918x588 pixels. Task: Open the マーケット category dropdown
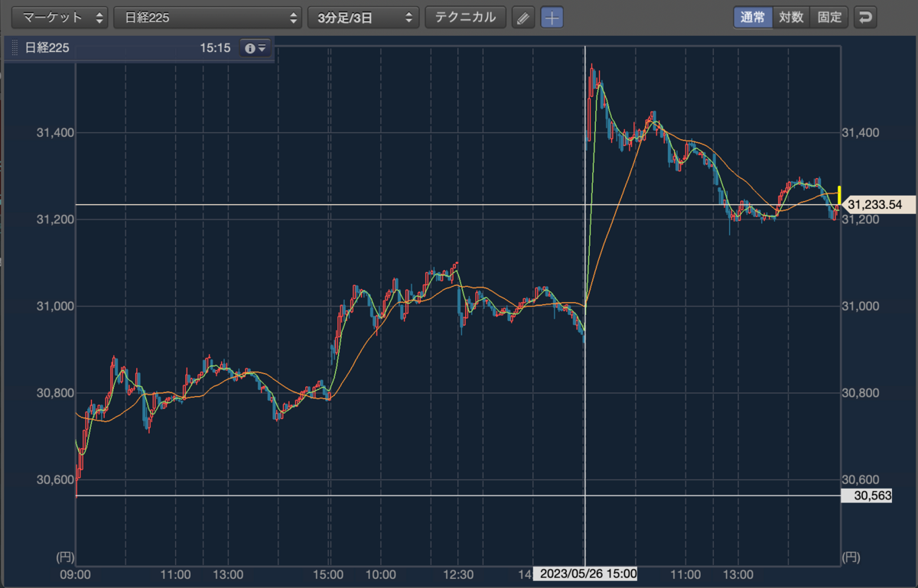[x=58, y=17]
